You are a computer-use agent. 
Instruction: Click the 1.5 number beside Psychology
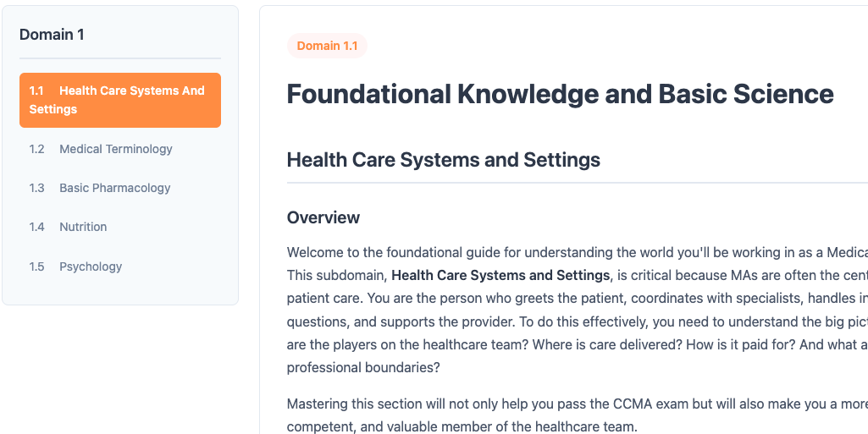click(36, 266)
